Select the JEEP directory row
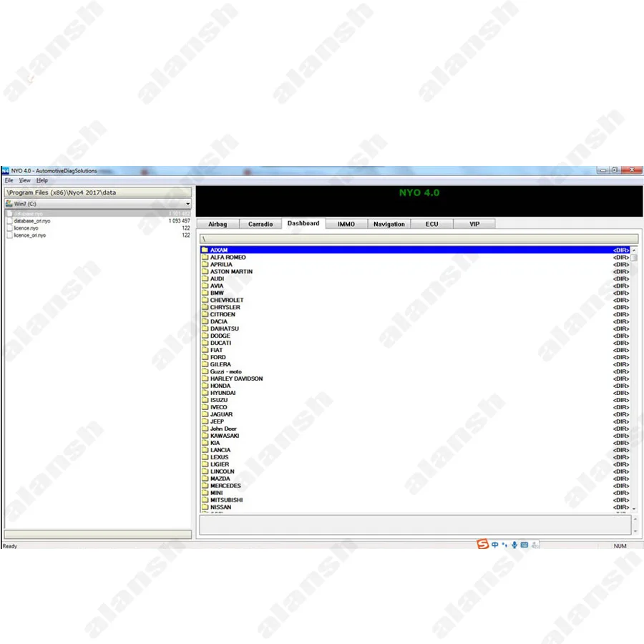 click(415, 421)
